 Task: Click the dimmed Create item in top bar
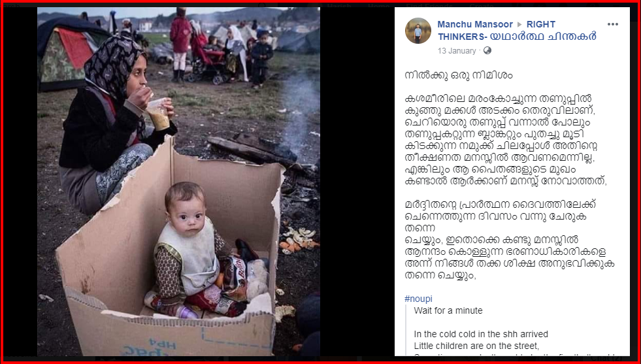(481, 6)
